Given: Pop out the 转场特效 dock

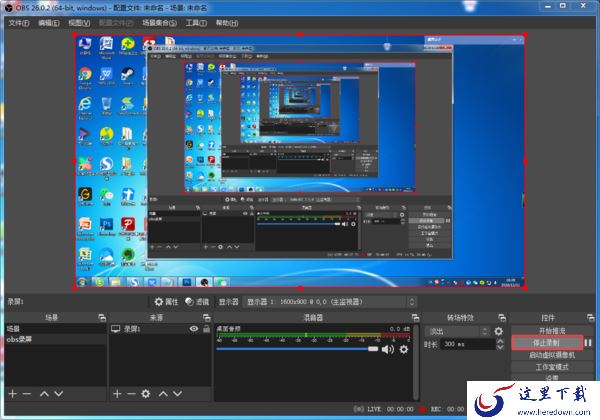Looking at the screenshot, I should click(502, 317).
